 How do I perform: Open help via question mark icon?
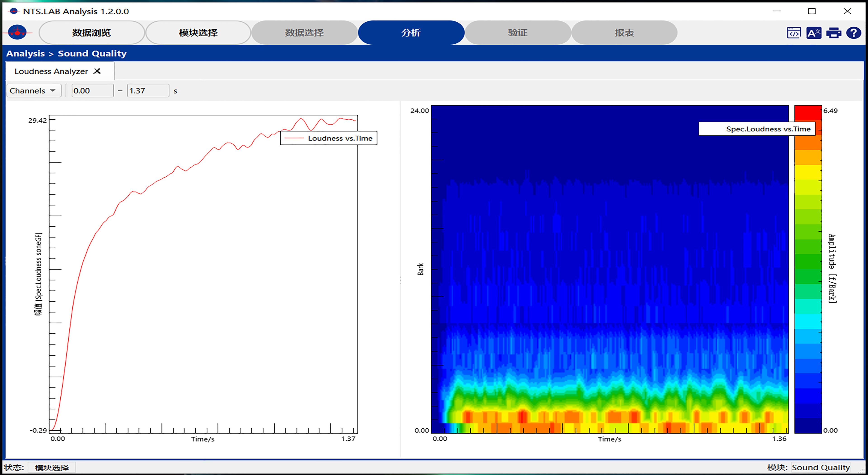pyautogui.click(x=854, y=33)
